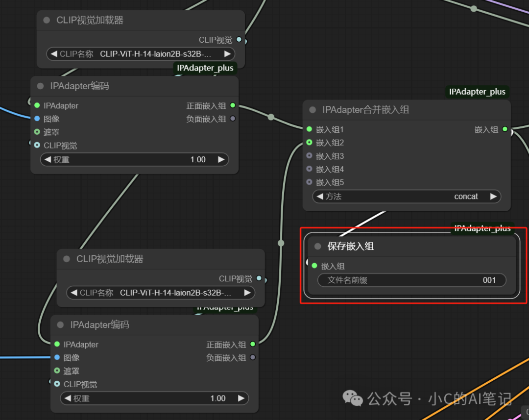Click 负面嵌入组 output port on lower IPAdapter编码
This screenshot has height=420, width=529.
[253, 357]
